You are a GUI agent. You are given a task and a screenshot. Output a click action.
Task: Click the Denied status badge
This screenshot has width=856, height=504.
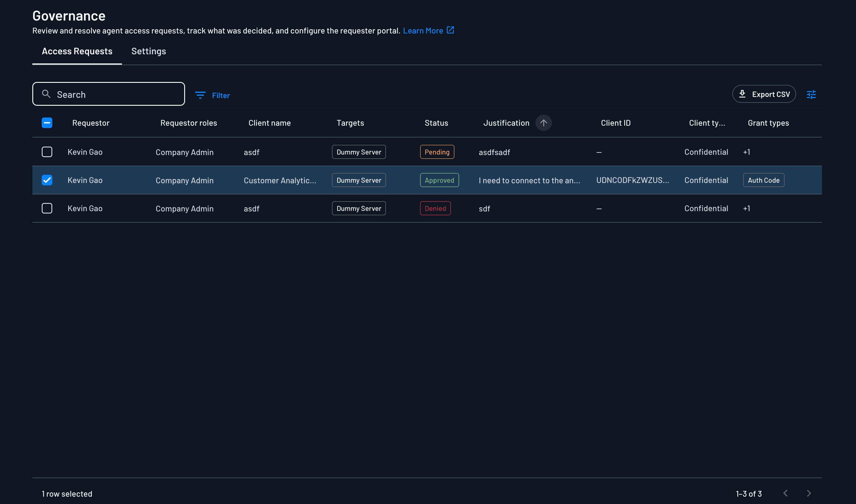click(x=435, y=208)
